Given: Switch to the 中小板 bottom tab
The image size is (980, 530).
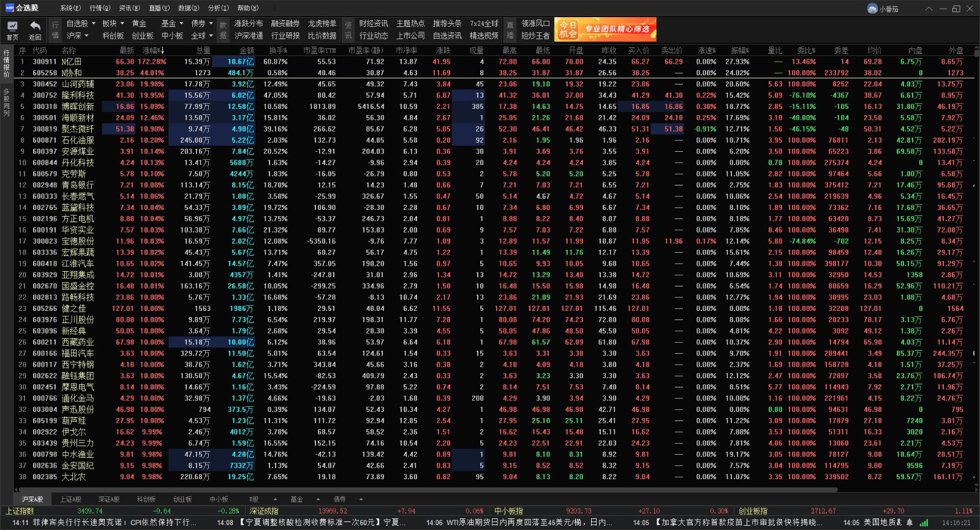Looking at the screenshot, I should tap(219, 499).
